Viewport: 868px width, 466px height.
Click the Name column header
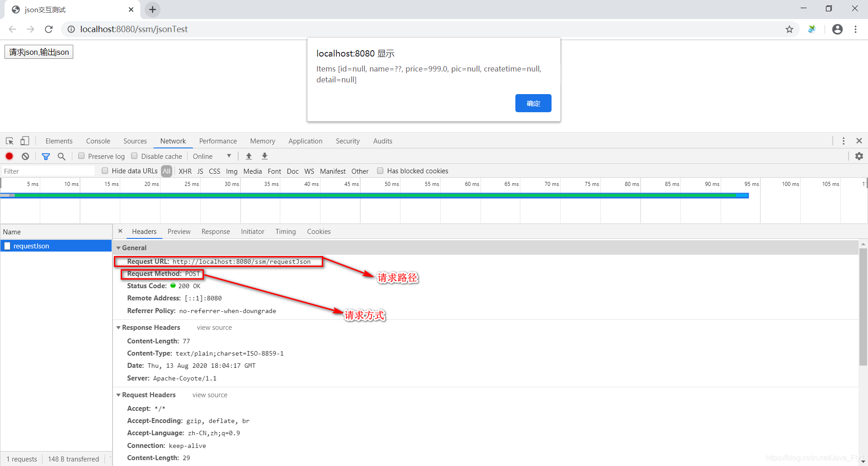[x=56, y=232]
